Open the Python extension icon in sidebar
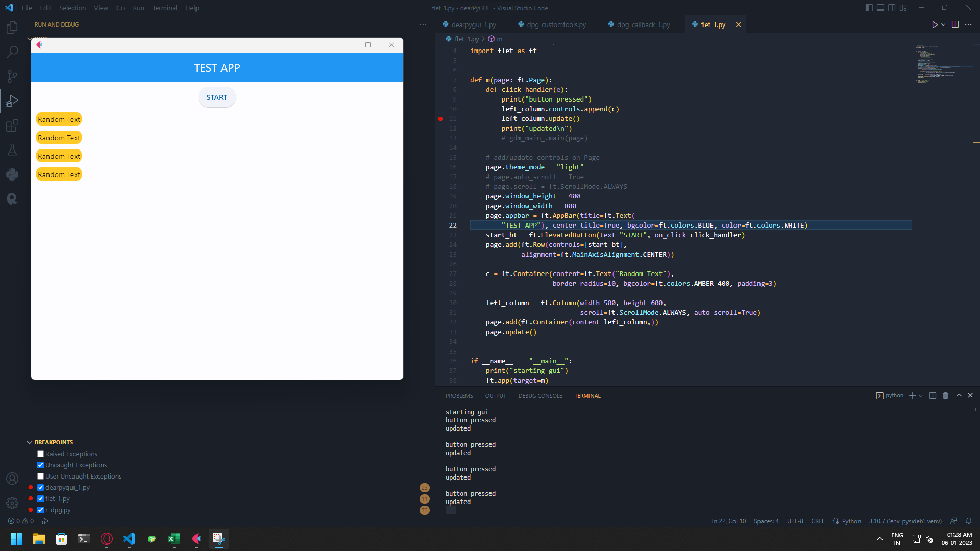The width and height of the screenshot is (980, 551). coord(12,174)
